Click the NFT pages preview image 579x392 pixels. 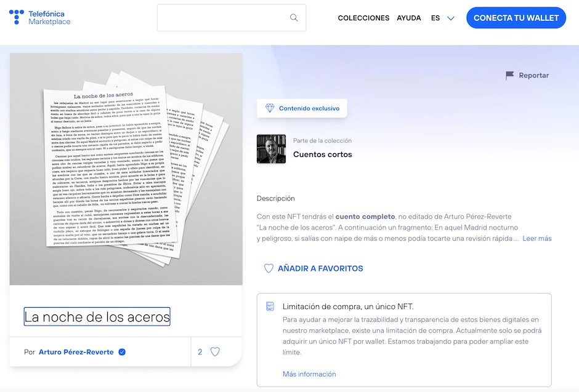(126, 169)
